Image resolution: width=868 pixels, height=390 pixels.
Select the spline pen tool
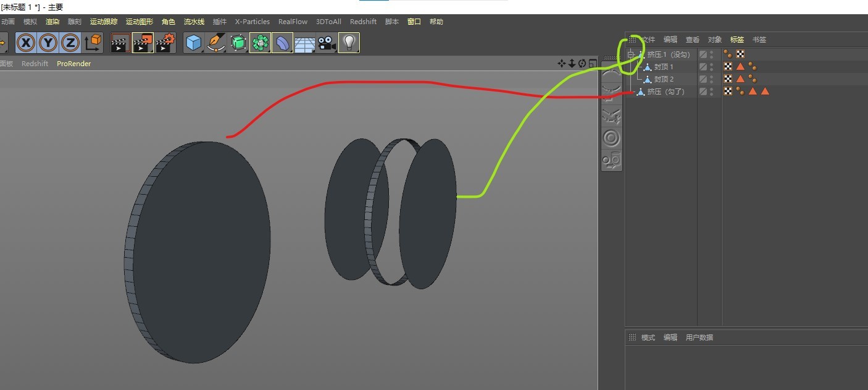[x=216, y=43]
